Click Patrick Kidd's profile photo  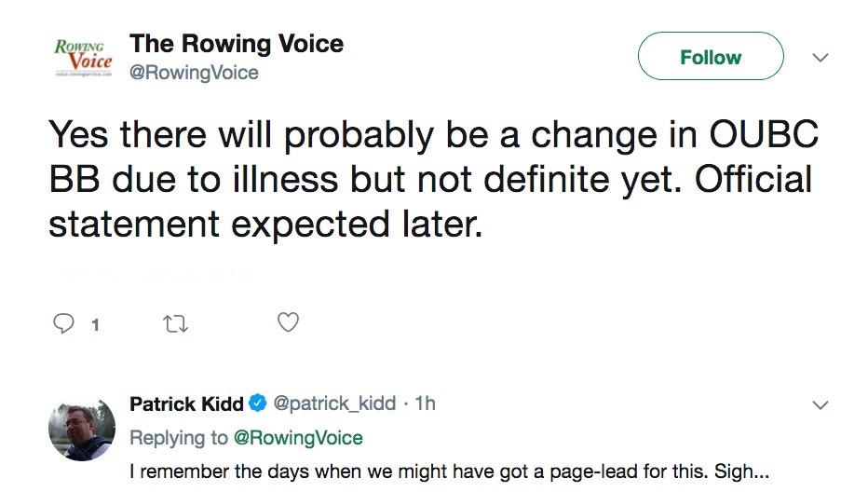[x=82, y=428]
